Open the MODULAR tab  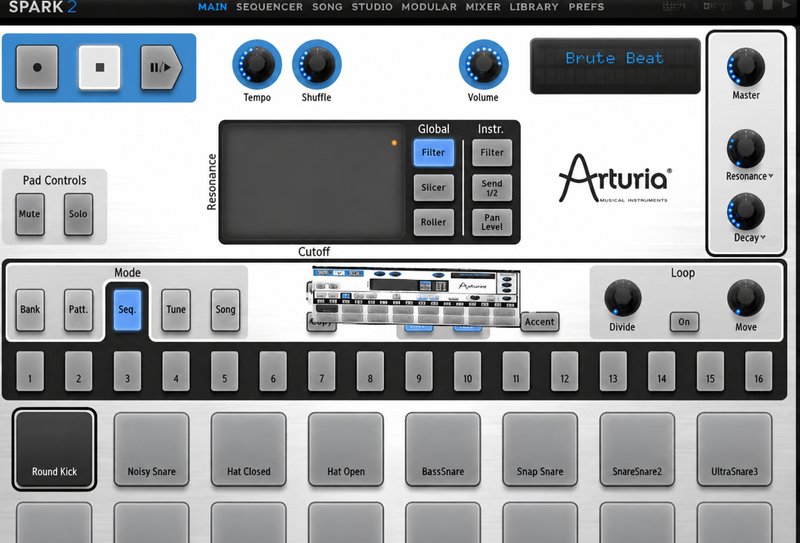[x=429, y=7]
